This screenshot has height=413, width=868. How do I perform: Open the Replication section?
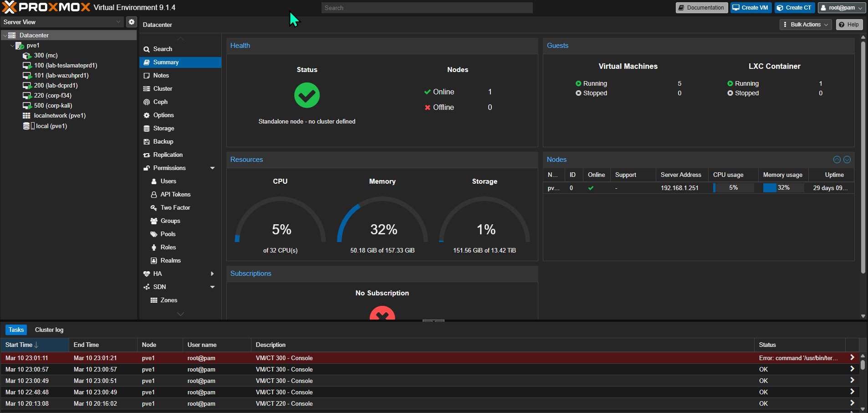(180, 155)
